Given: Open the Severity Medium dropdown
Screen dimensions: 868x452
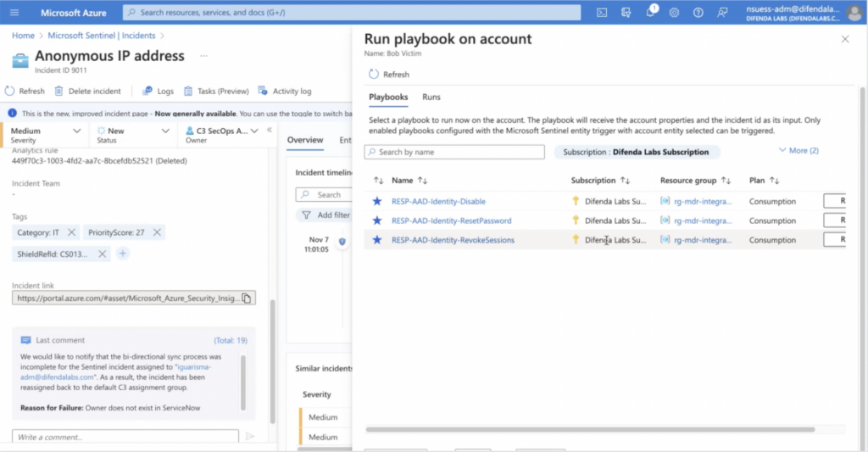Looking at the screenshot, I should [x=46, y=135].
